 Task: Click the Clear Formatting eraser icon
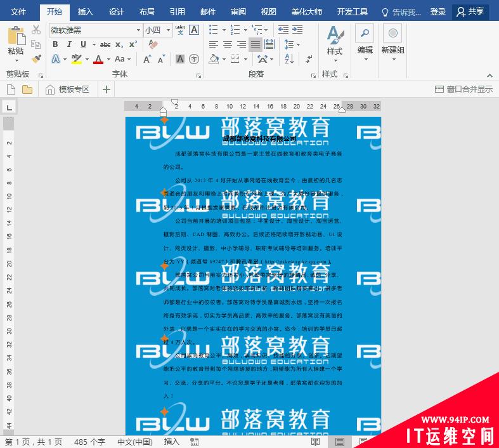click(x=153, y=44)
